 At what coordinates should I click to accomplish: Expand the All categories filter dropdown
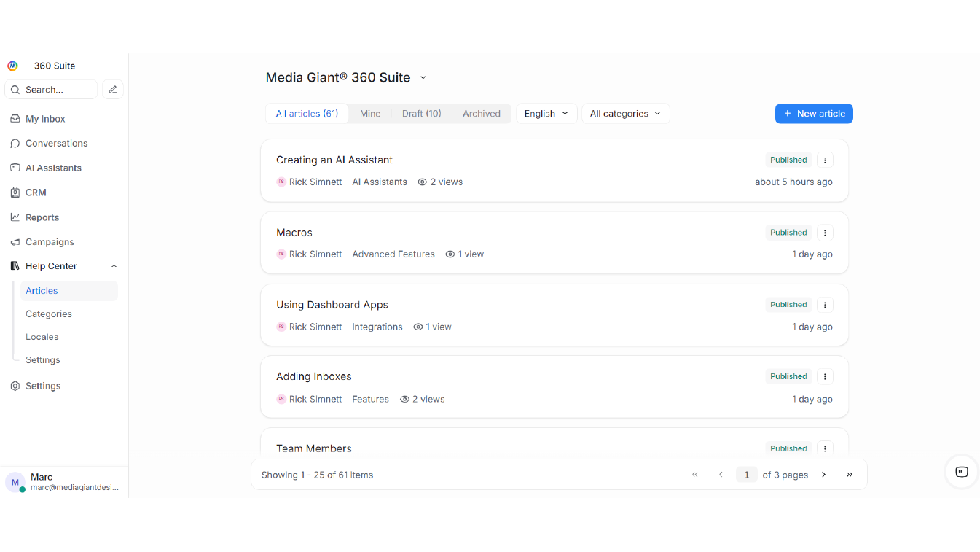(625, 114)
